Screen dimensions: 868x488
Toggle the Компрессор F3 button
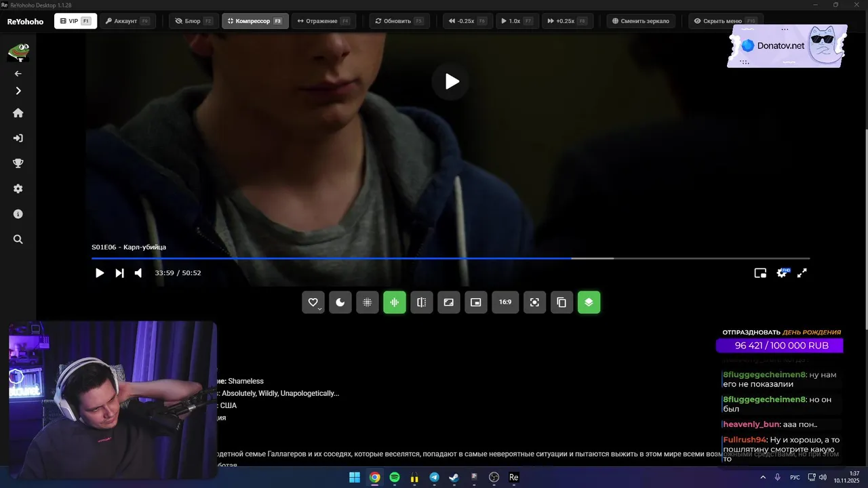(255, 21)
